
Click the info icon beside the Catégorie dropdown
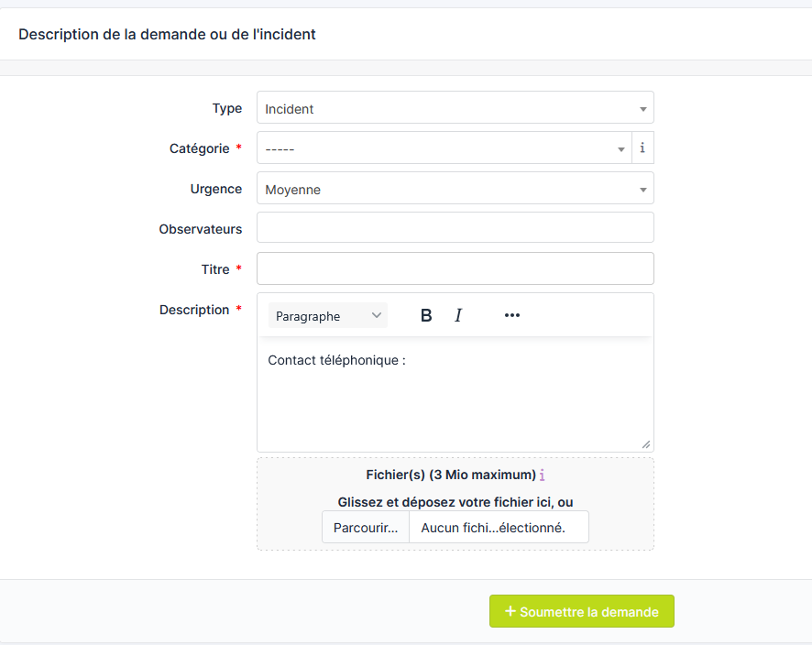pos(642,148)
